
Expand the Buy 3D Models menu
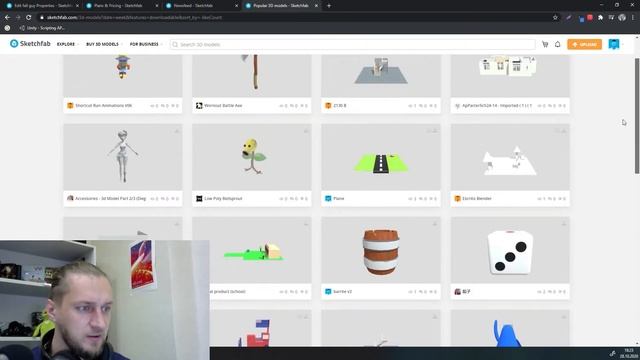point(104,44)
